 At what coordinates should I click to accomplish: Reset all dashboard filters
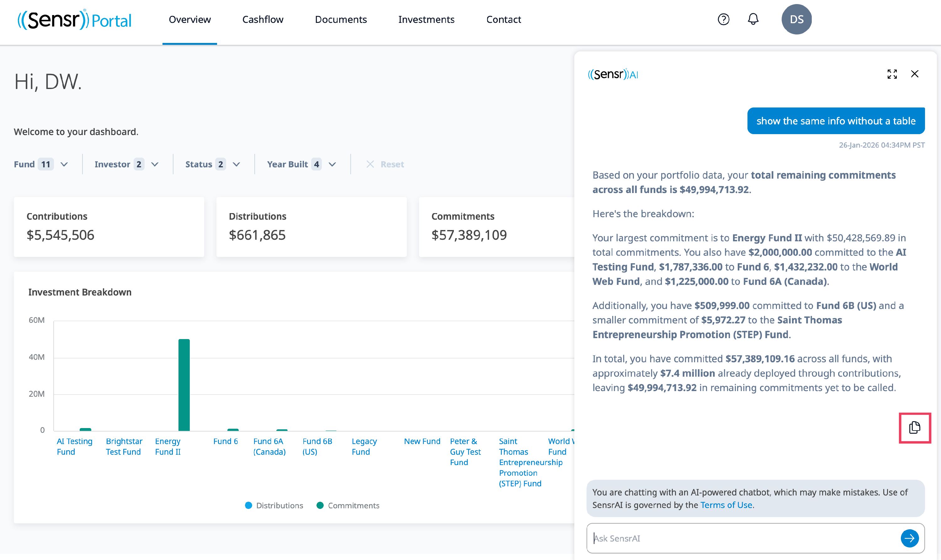coord(385,164)
